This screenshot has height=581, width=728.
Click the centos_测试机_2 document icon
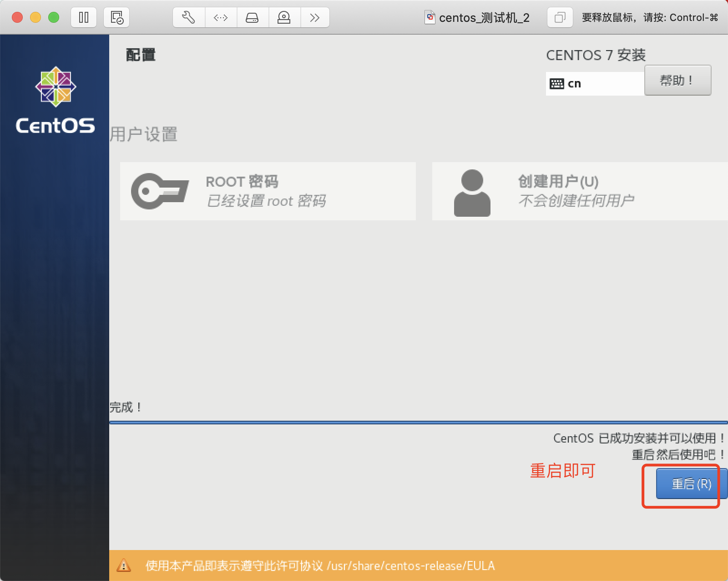click(x=430, y=17)
